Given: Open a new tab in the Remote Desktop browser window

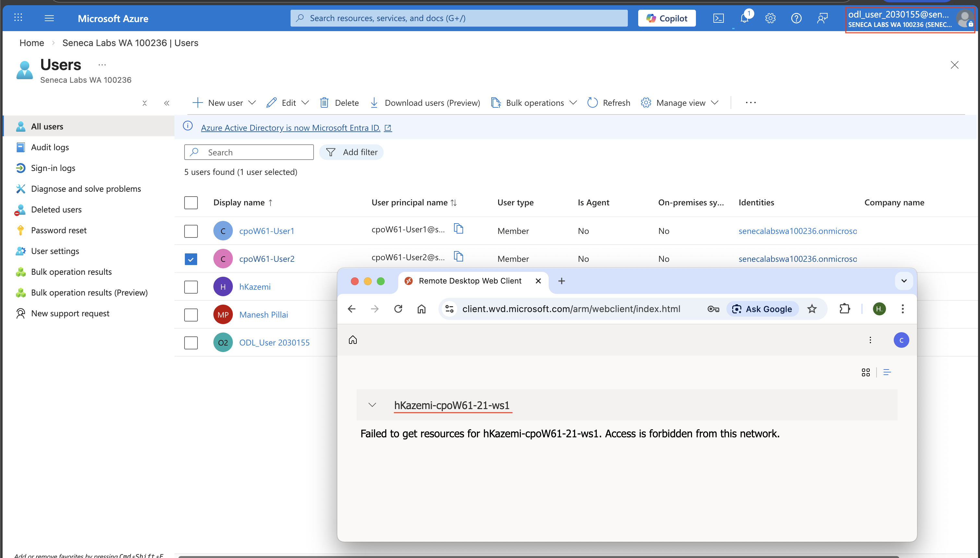Looking at the screenshot, I should pyautogui.click(x=561, y=281).
